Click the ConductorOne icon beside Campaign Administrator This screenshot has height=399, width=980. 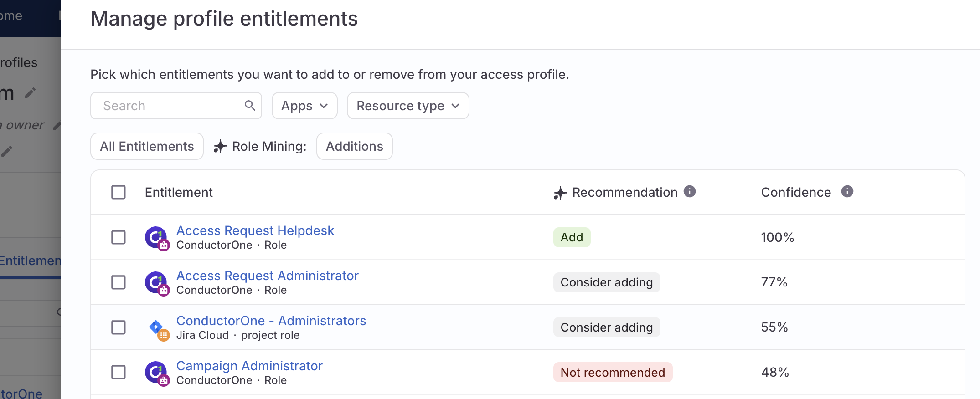pos(157,372)
